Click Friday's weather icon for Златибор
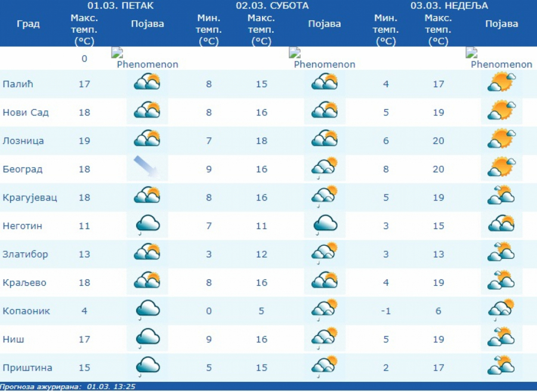The image size is (537, 392). click(x=147, y=252)
